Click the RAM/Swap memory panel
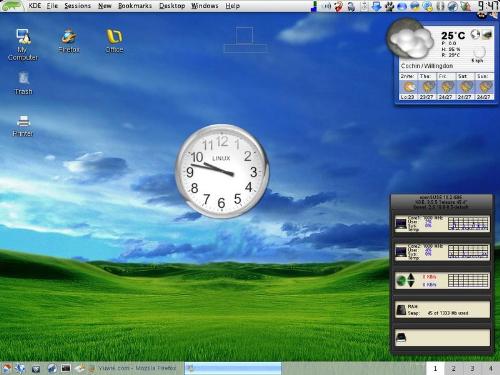 [x=442, y=310]
